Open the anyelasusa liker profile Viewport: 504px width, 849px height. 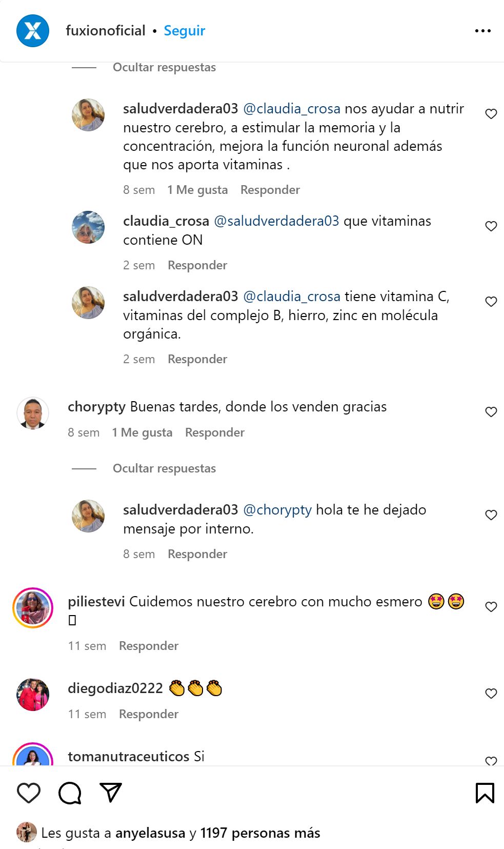tap(150, 833)
